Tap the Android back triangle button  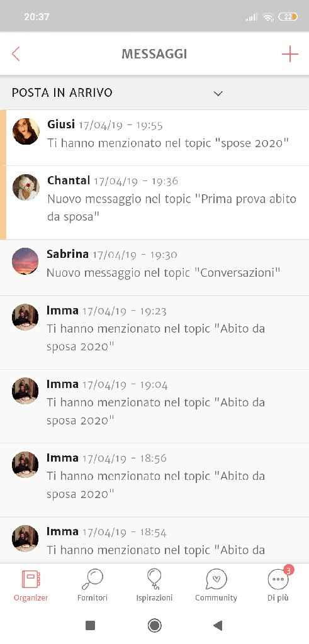pyautogui.click(x=218, y=626)
